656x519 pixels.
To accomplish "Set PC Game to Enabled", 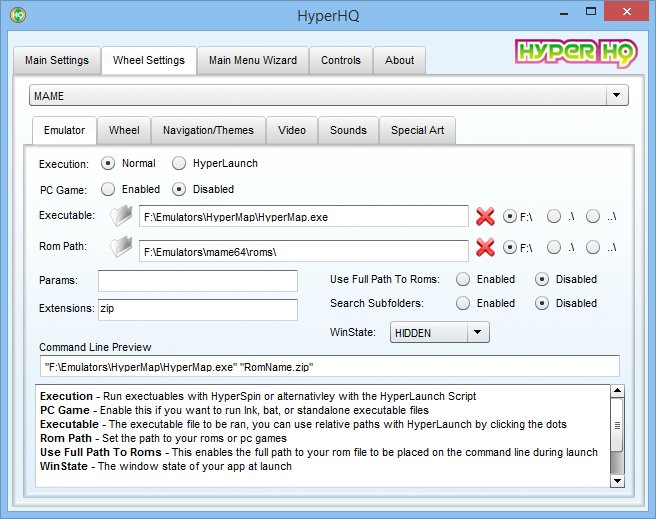I will point(108,189).
